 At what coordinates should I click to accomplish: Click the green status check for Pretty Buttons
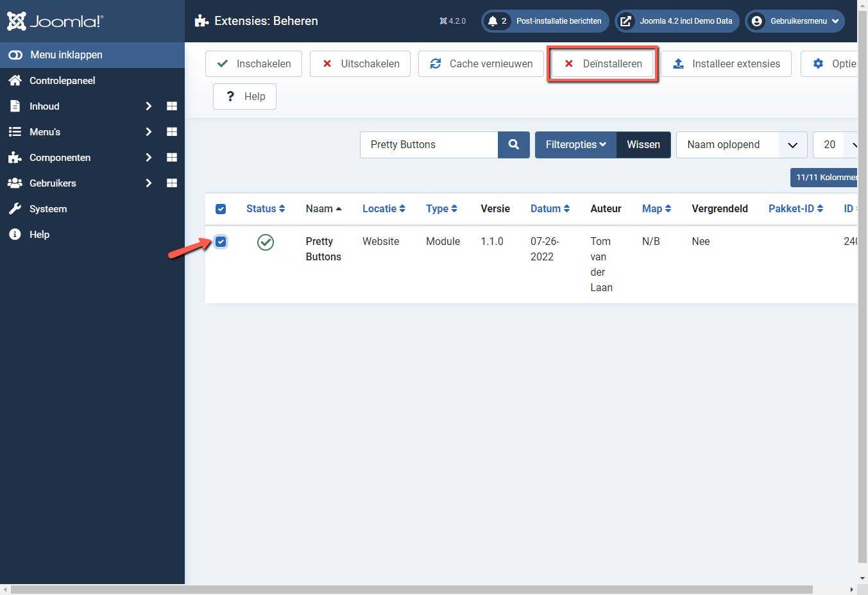pyautogui.click(x=265, y=242)
